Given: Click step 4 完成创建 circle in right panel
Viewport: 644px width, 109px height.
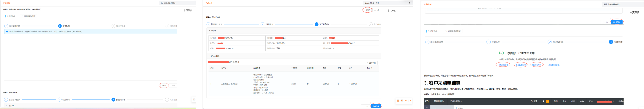Looking at the screenshot, I should pos(611,42).
